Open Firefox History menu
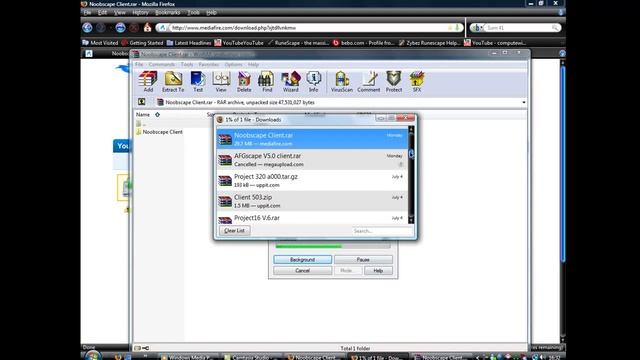 click(x=140, y=13)
